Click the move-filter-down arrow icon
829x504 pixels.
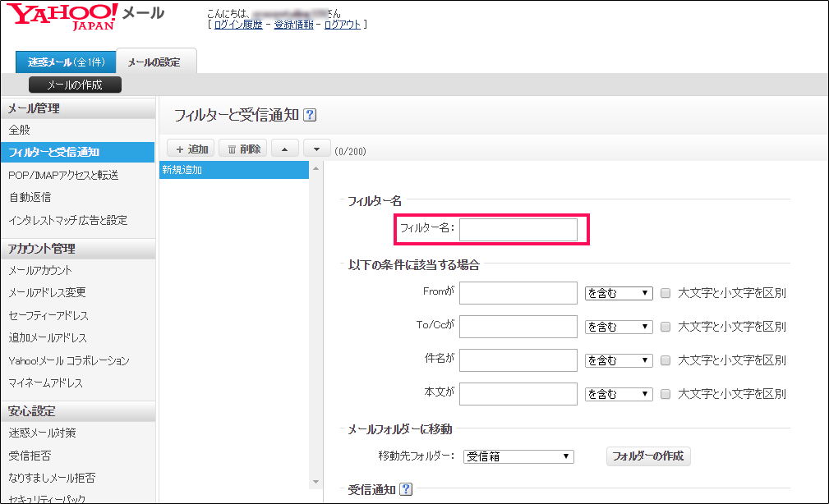[x=317, y=149]
